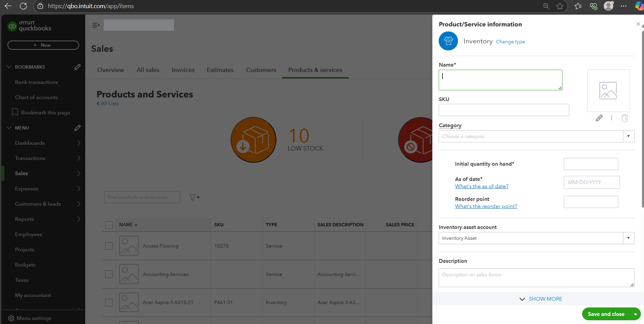The width and height of the screenshot is (644, 324).
Task: Open the filter funnel for products list
Action: [194, 198]
